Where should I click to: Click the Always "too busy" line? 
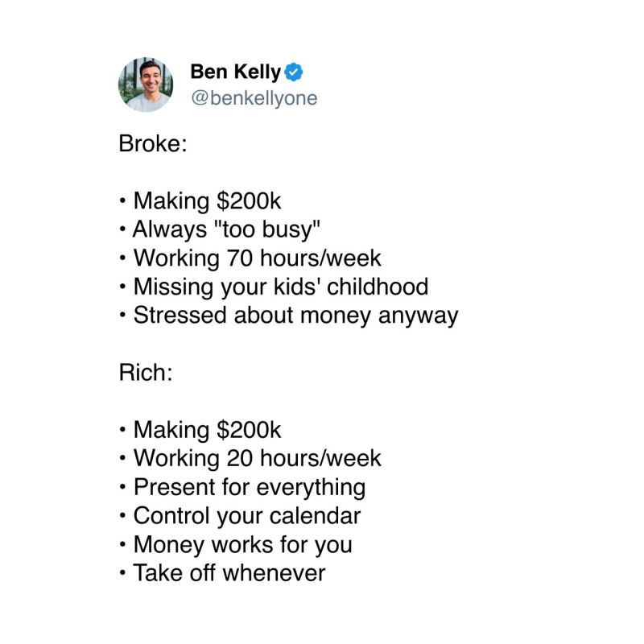pos(227,229)
